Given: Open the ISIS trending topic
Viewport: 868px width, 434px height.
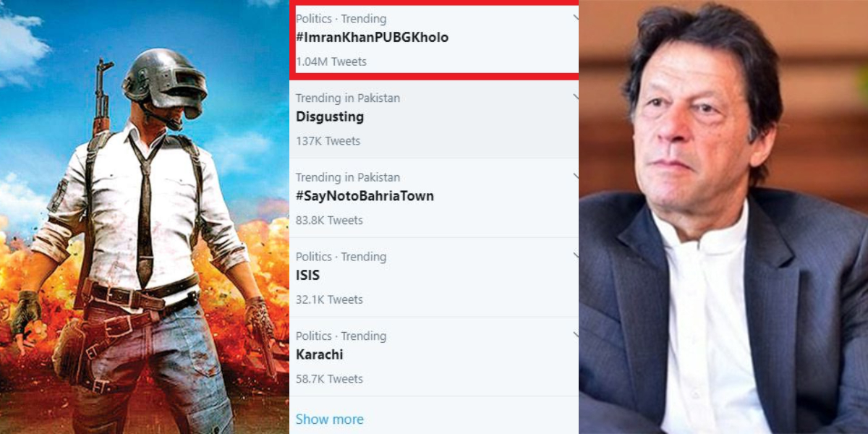Looking at the screenshot, I should tap(307, 276).
